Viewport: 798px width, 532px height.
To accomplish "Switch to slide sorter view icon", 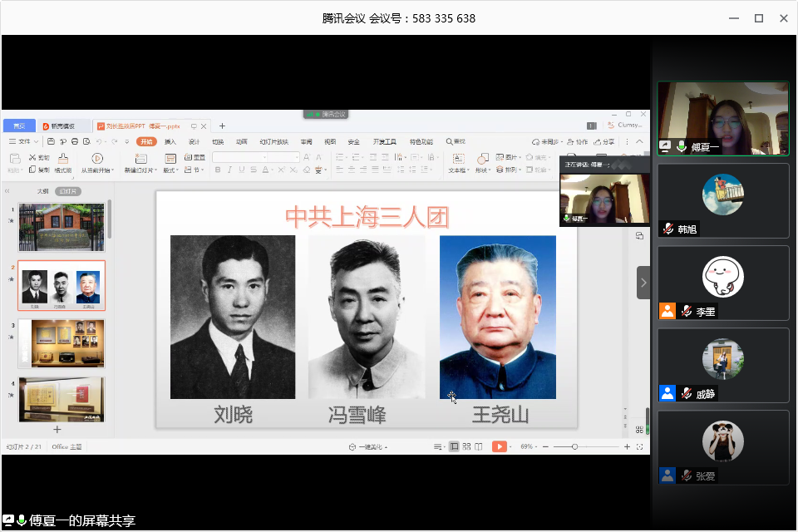I will click(466, 446).
